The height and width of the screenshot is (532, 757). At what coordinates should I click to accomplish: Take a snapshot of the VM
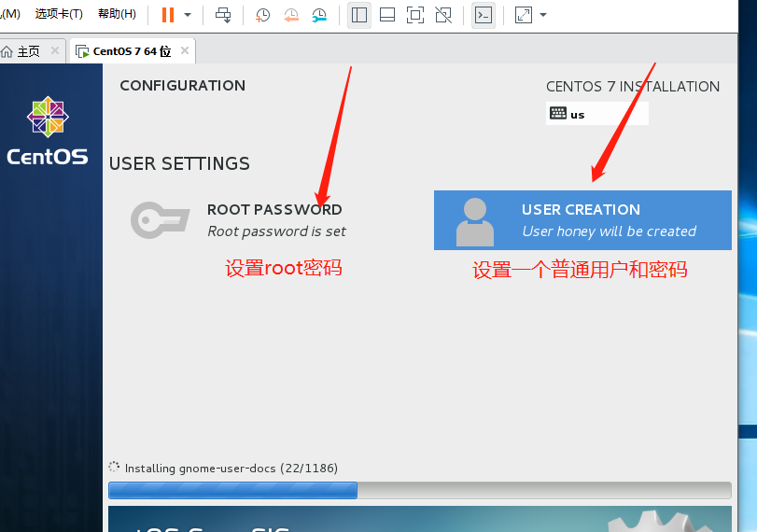[262, 16]
